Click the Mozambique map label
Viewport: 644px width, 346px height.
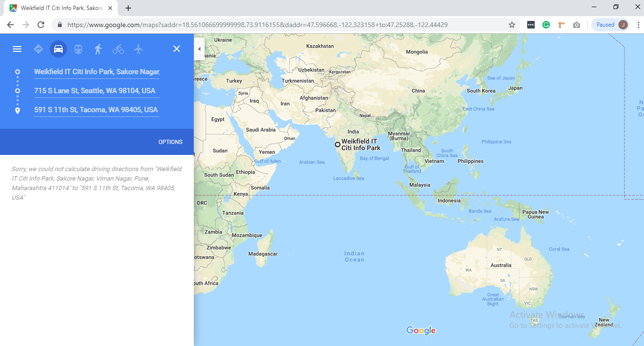pos(247,235)
